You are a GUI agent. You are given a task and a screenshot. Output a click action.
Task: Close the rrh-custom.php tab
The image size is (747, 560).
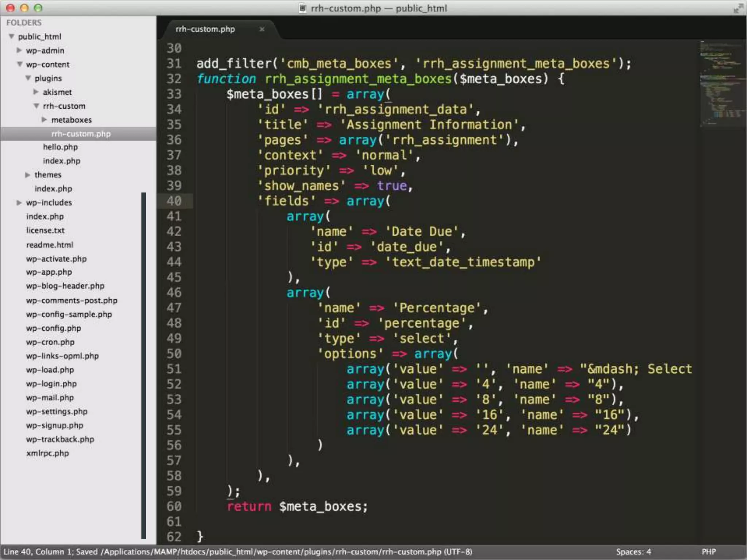coord(262,29)
